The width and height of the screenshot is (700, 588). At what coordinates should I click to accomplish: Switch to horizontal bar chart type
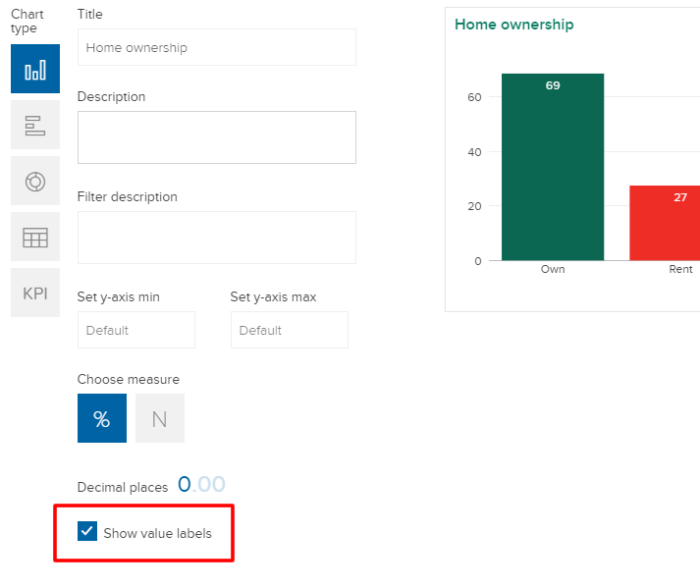pos(35,125)
